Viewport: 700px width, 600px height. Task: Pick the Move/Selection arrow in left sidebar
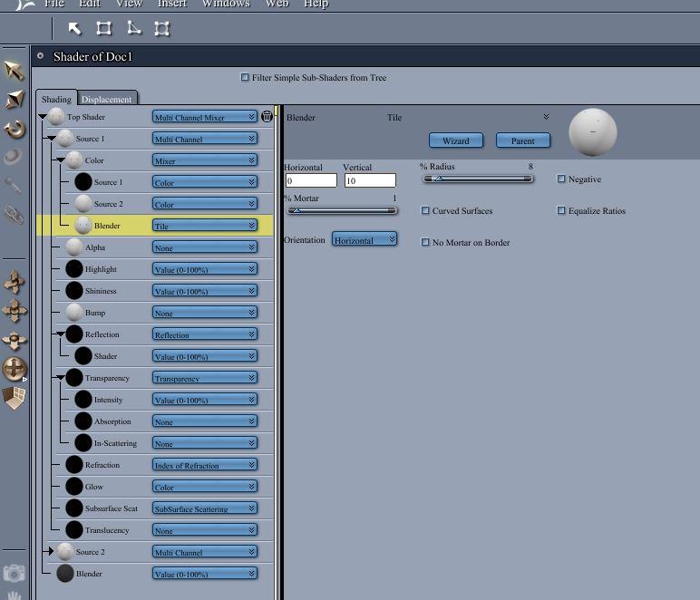click(x=14, y=70)
